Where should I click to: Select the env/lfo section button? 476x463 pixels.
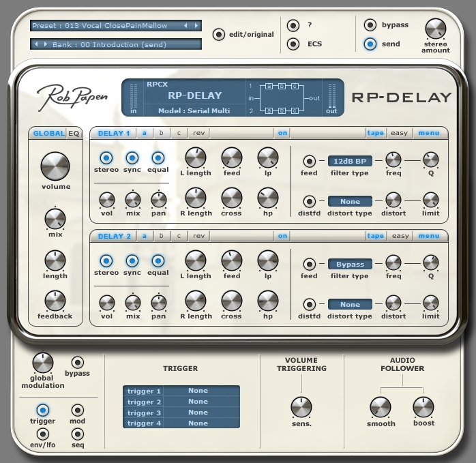(42, 434)
